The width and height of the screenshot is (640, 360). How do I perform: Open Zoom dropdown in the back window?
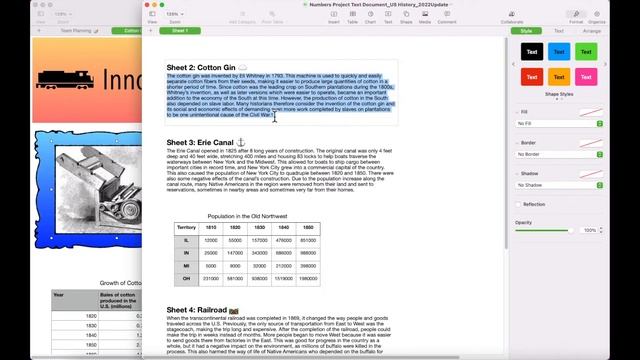[x=63, y=14]
